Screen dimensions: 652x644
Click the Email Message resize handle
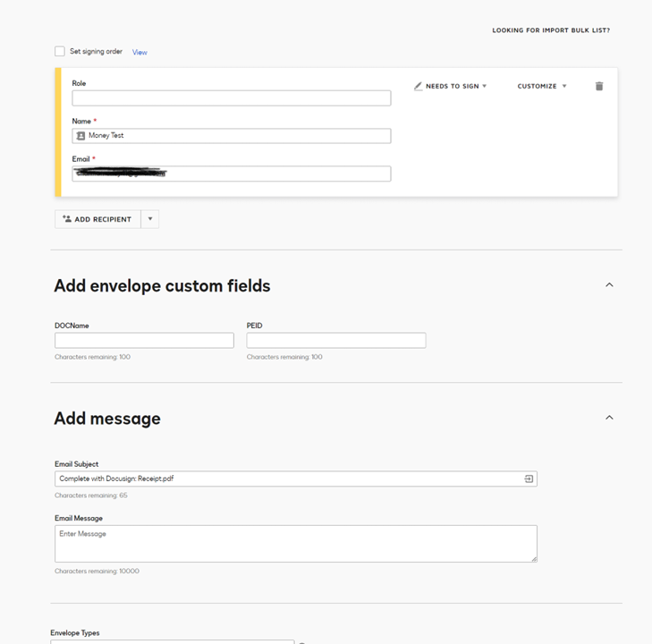[534, 559]
